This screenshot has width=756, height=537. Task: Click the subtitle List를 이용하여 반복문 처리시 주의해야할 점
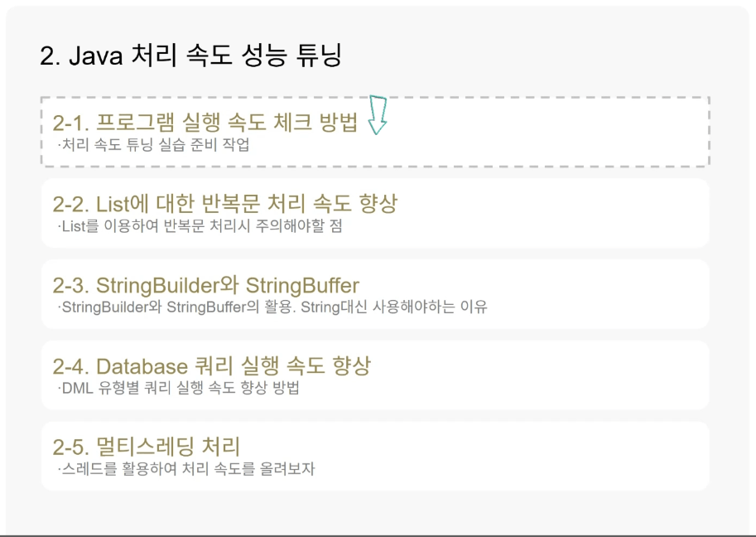pyautogui.click(x=200, y=225)
